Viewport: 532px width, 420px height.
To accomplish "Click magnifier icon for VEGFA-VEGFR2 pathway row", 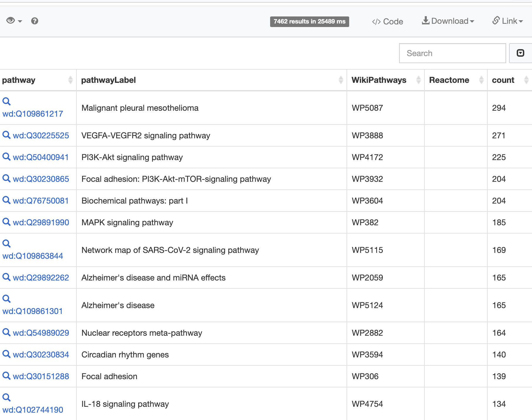I will coord(6,135).
